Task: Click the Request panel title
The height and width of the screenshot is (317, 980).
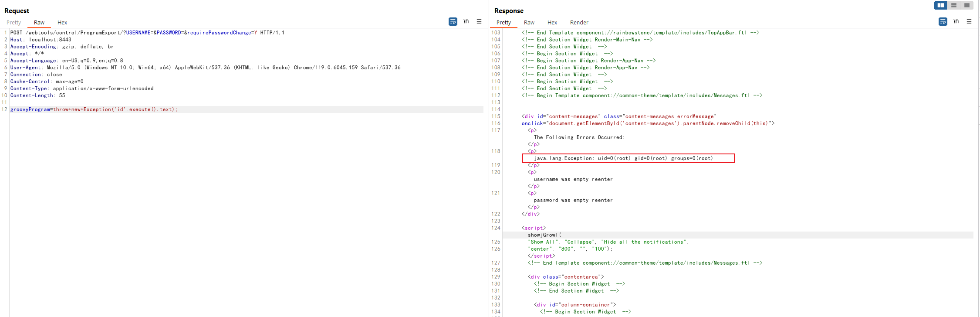Action: pyautogui.click(x=17, y=11)
